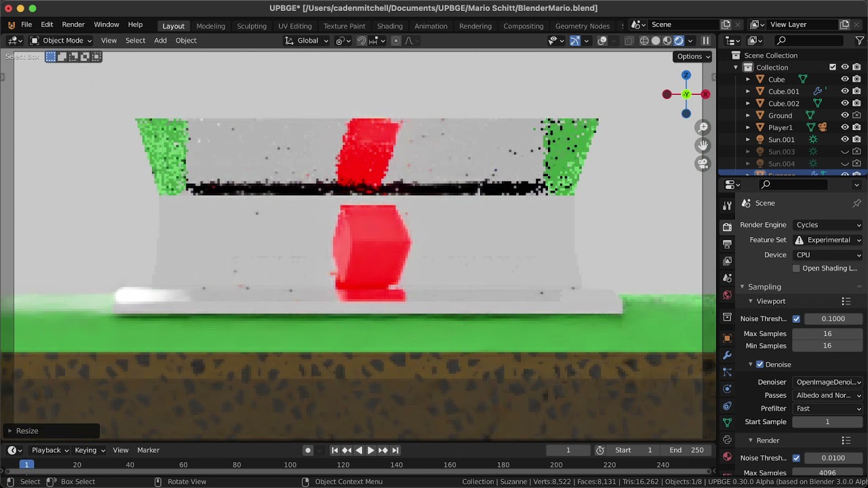Toggle viewport Noise Threshold checkbox
Screen dimensions: 868x488
796,319
